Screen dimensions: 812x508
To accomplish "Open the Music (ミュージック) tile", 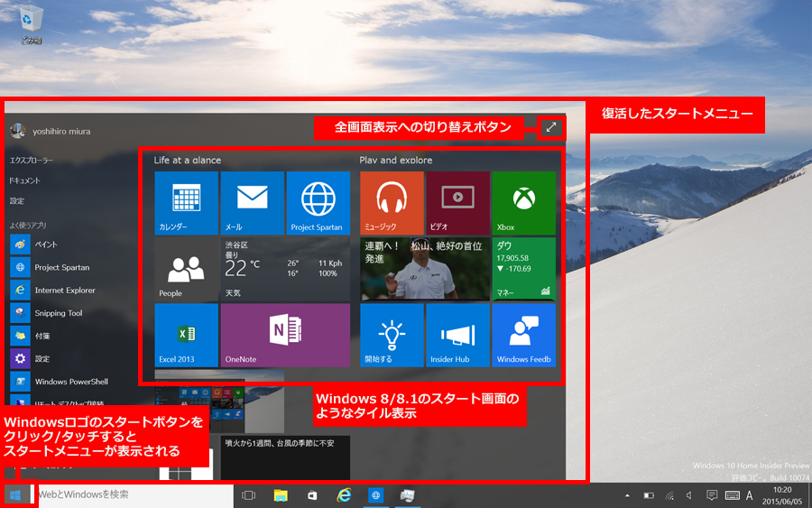I will coord(392,203).
